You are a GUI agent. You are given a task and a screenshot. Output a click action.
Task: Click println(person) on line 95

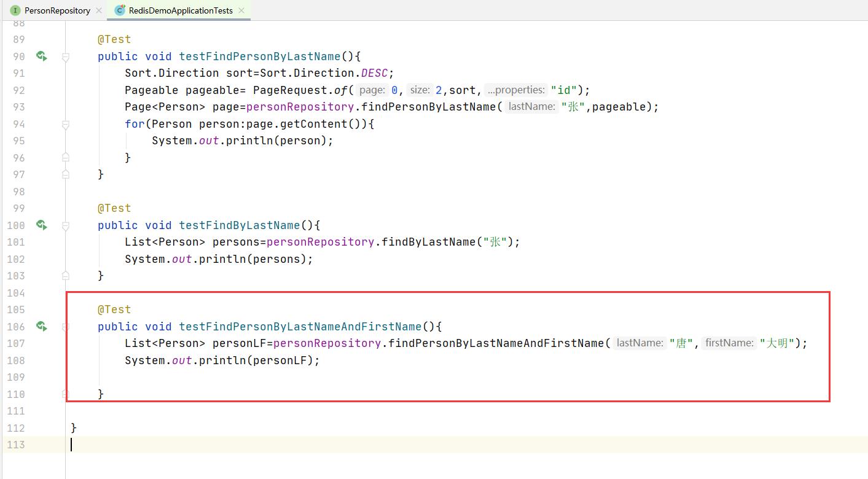coord(276,141)
